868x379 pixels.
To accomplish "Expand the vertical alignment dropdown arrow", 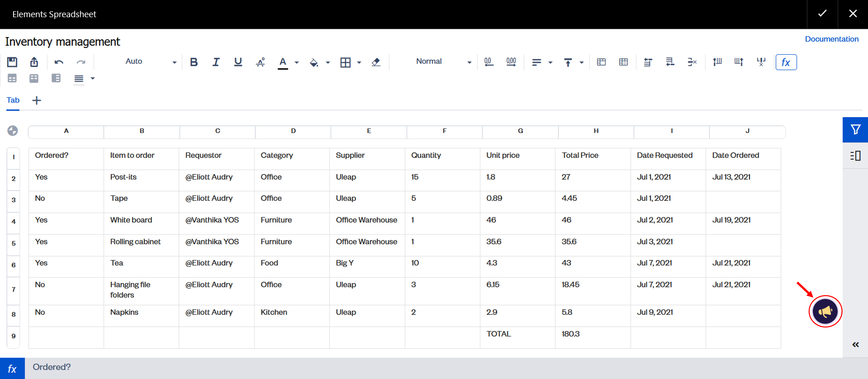I will pyautogui.click(x=581, y=63).
